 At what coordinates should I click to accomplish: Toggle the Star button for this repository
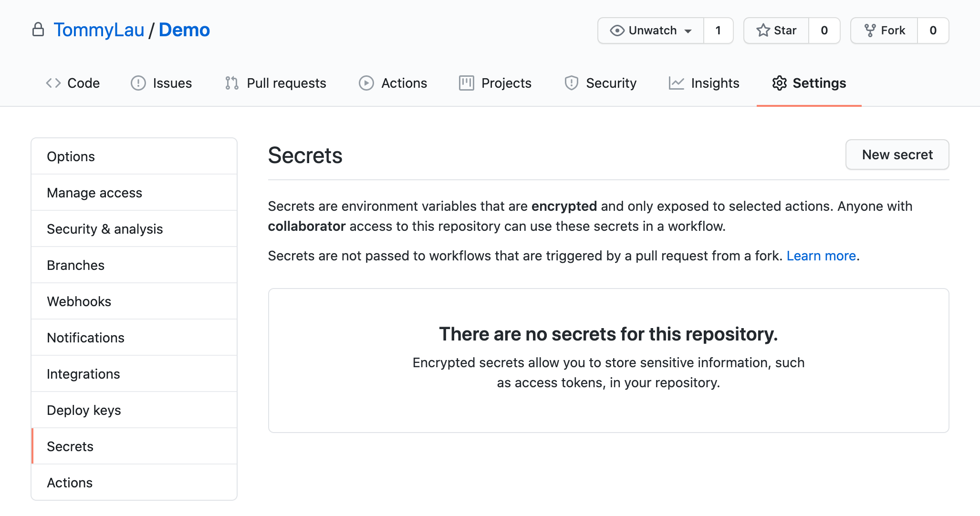coord(776,31)
